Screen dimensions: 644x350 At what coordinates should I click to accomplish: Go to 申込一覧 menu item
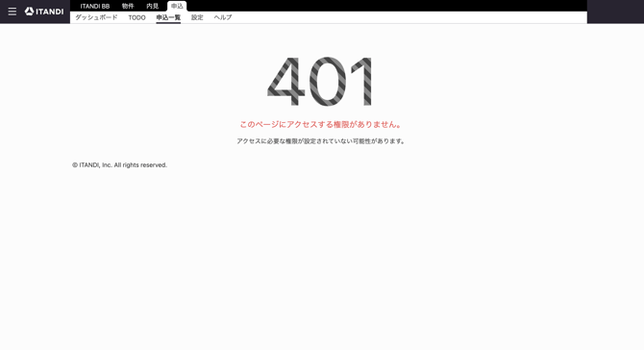click(168, 17)
